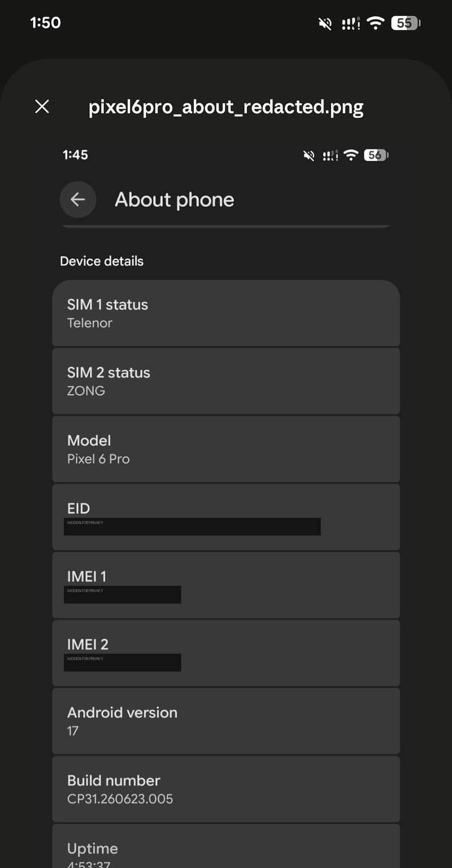The image size is (452, 868).
Task: Close the pixel6pro_about_redacted.png viewer
Action: coord(42,106)
